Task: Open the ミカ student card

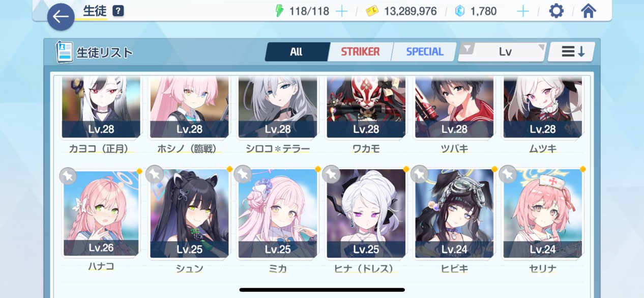Action: click(x=278, y=213)
